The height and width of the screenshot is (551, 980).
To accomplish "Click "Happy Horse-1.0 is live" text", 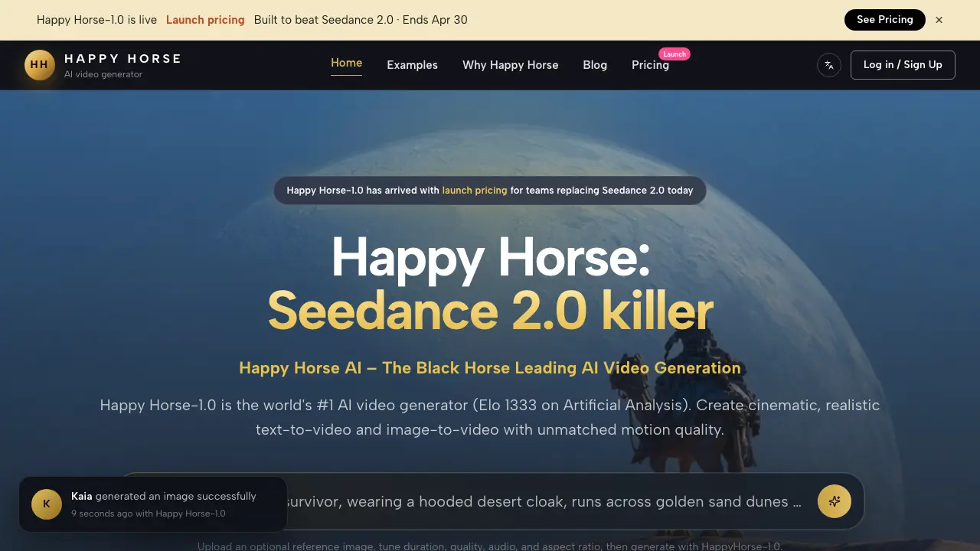I will 96,20.
